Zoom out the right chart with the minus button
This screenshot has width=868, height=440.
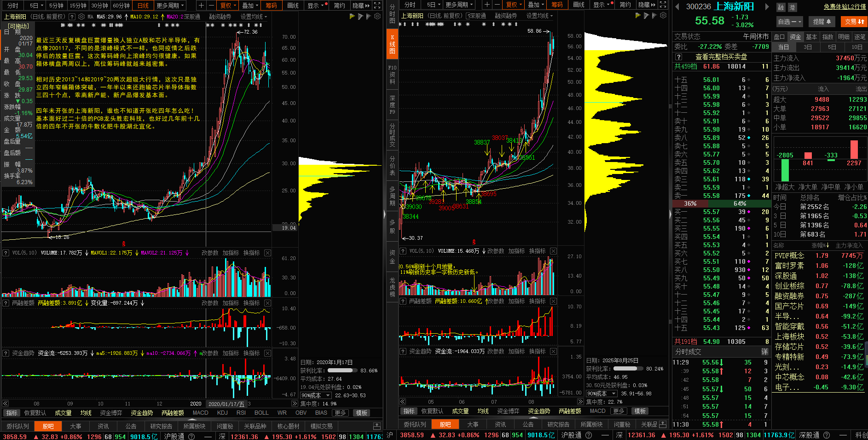coord(497,5)
